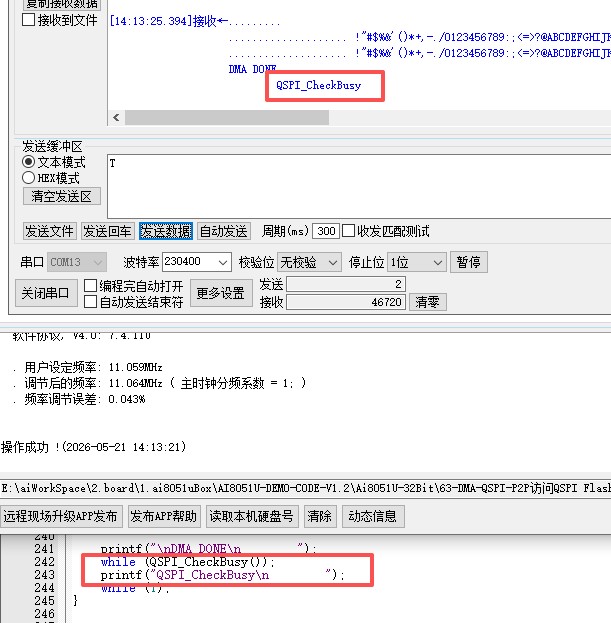Click the printf("QSPI_CheckBusy\n") code line
611x623 pixels.
[223, 575]
